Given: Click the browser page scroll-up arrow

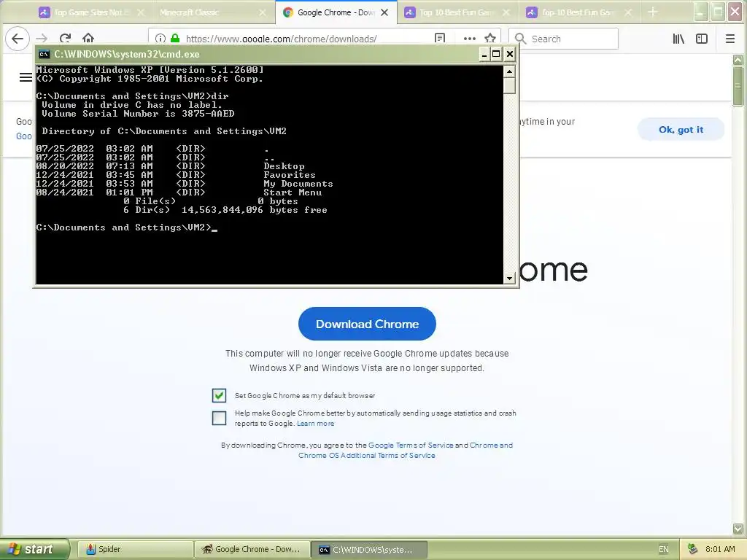Looking at the screenshot, I should click(x=738, y=60).
